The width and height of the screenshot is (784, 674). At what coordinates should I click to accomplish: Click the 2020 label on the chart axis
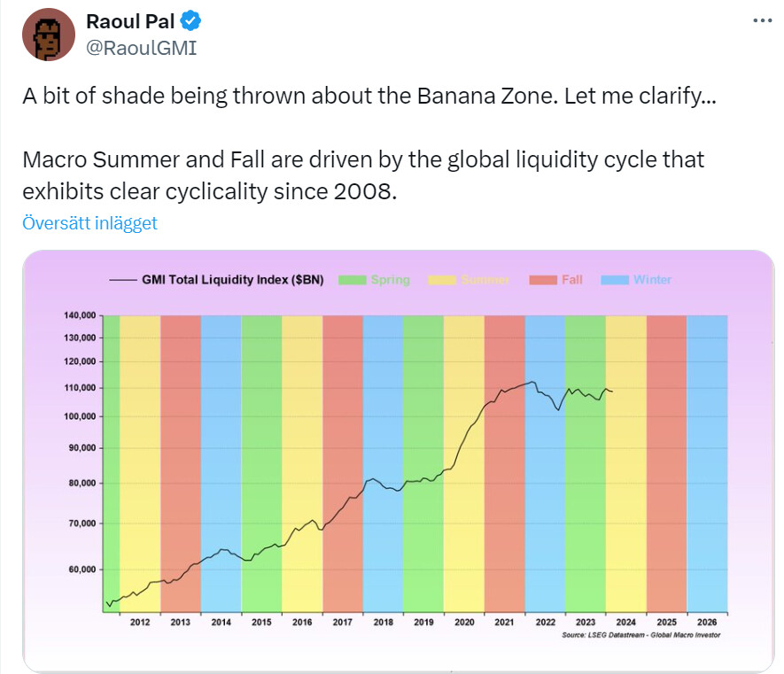pos(463,623)
